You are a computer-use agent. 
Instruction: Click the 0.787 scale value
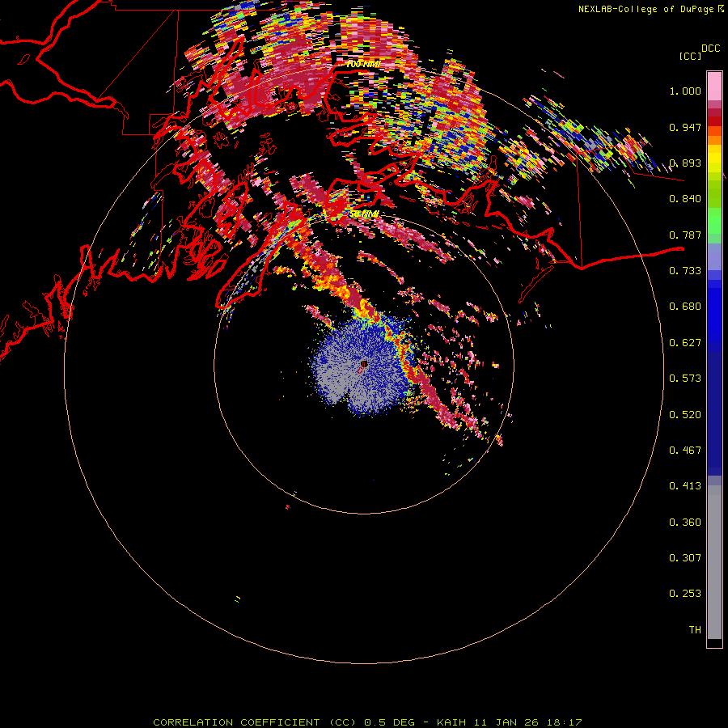(685, 235)
